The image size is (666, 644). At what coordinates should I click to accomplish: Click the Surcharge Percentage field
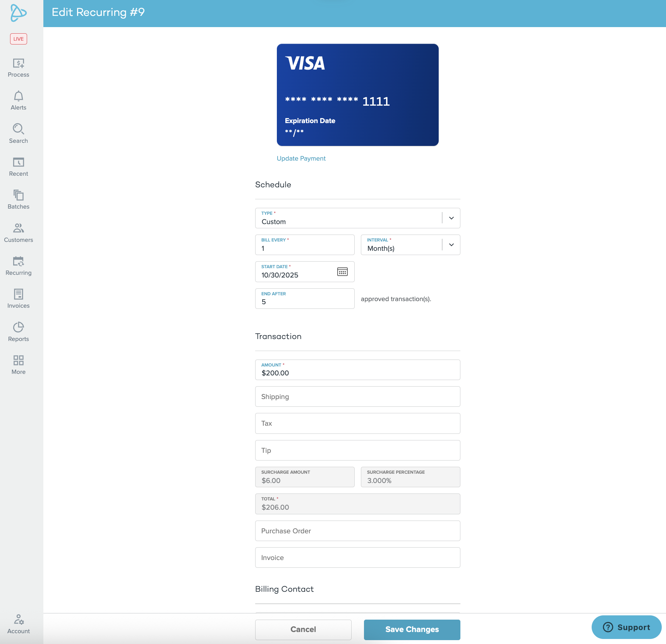point(410,477)
